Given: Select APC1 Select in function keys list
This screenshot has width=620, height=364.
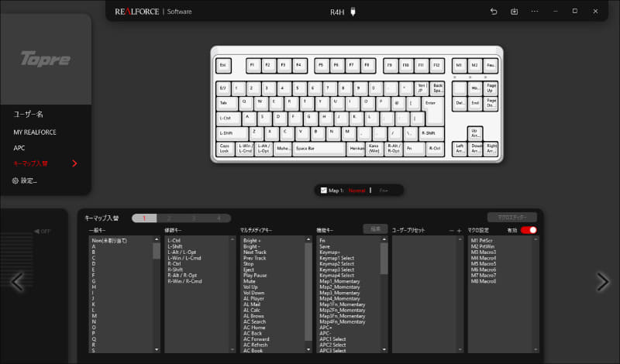Looking at the screenshot, I should [x=332, y=339].
